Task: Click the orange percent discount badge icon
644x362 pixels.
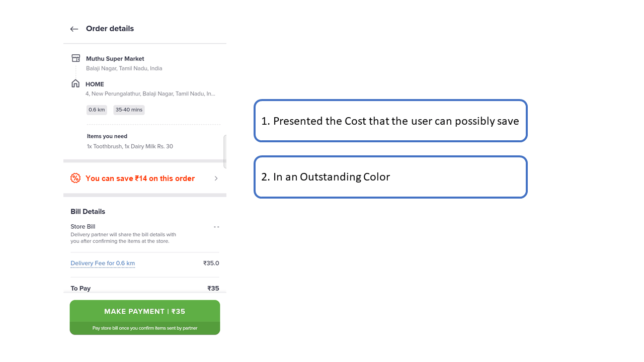Action: tap(75, 178)
